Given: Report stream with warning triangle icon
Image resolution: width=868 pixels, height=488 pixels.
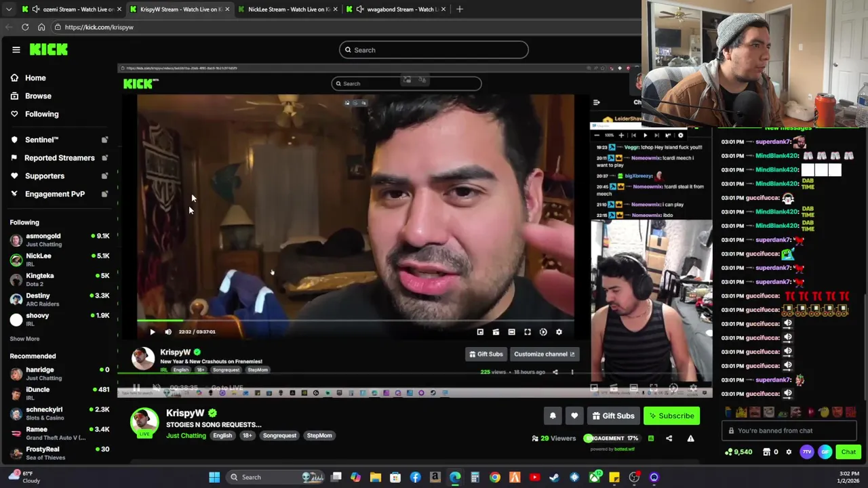Looking at the screenshot, I should click(690, 439).
